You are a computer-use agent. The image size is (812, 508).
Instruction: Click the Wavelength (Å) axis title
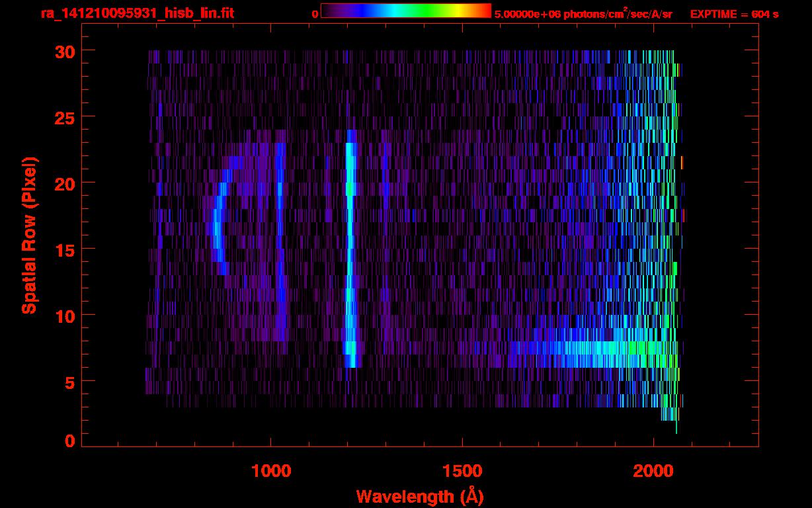(x=419, y=495)
